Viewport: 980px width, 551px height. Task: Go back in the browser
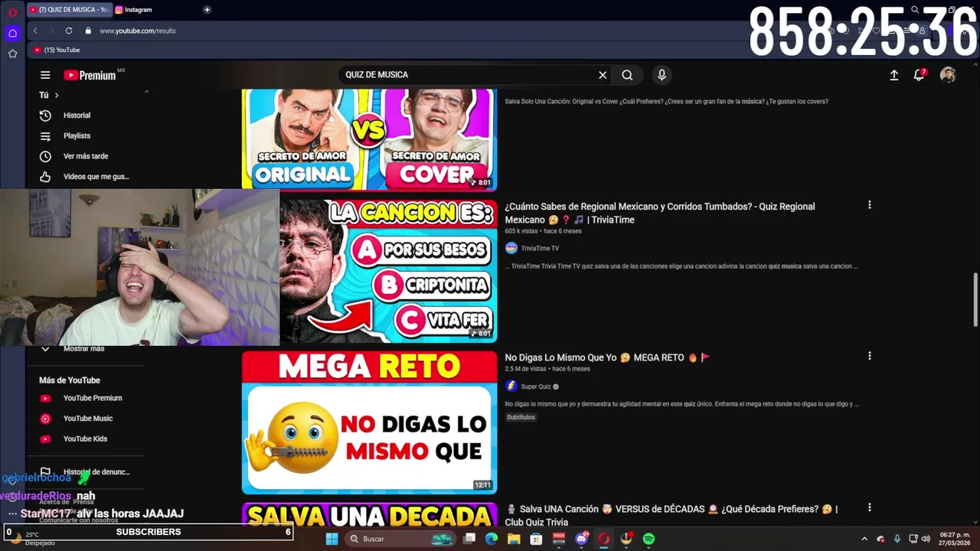35,31
